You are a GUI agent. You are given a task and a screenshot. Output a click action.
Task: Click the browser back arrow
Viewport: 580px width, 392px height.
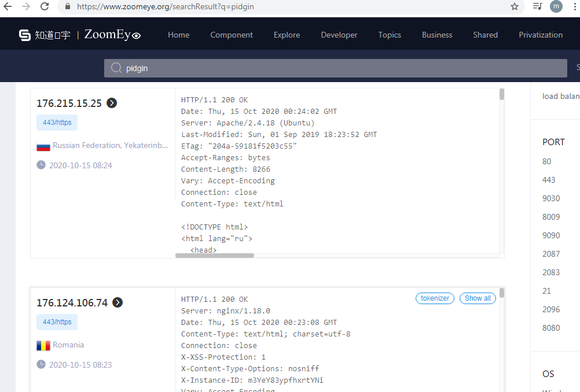tap(8, 6)
